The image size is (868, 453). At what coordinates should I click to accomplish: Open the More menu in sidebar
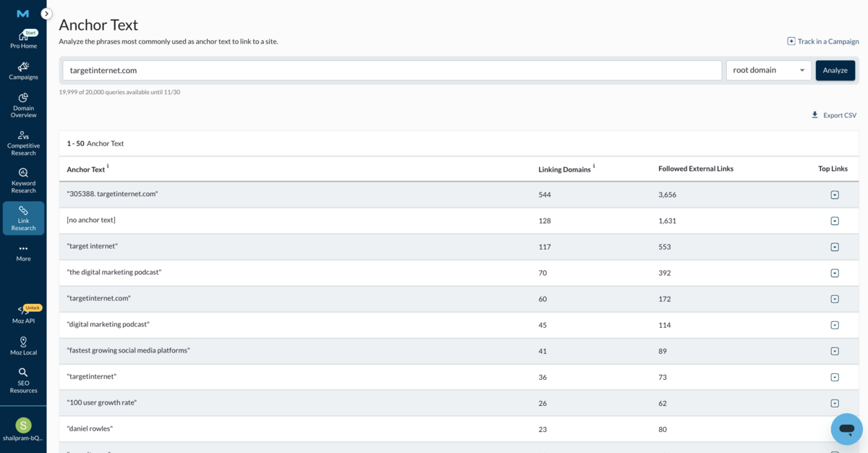pos(23,253)
